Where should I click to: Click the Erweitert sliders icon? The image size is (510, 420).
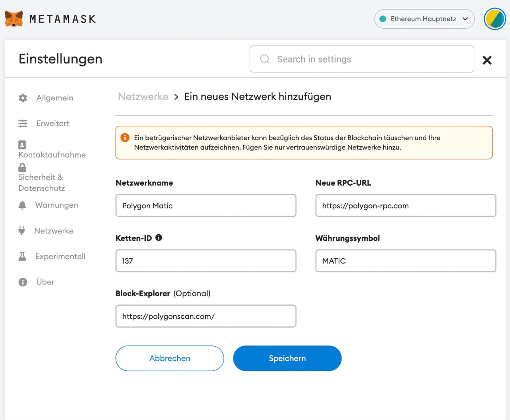click(23, 124)
